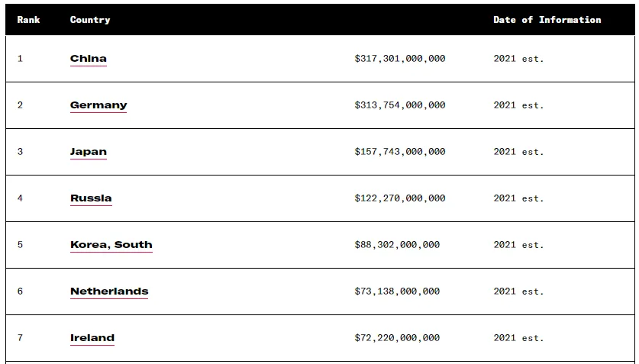Select China's $317,301,000,000 value
This screenshot has height=364, width=639.
click(x=400, y=59)
